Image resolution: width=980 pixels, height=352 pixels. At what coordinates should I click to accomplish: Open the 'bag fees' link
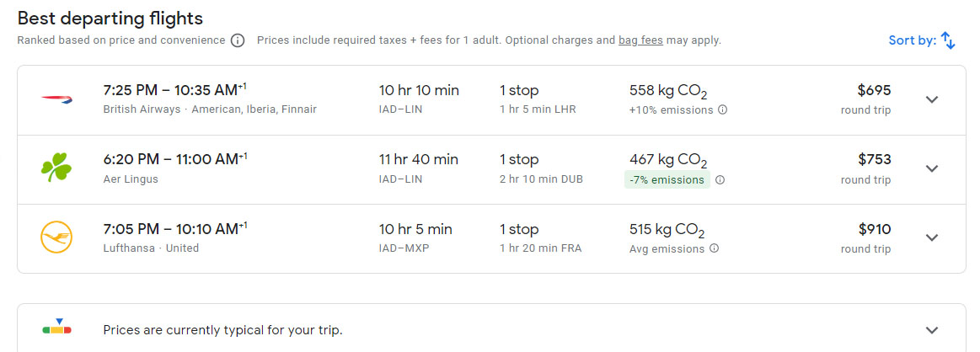click(x=640, y=40)
